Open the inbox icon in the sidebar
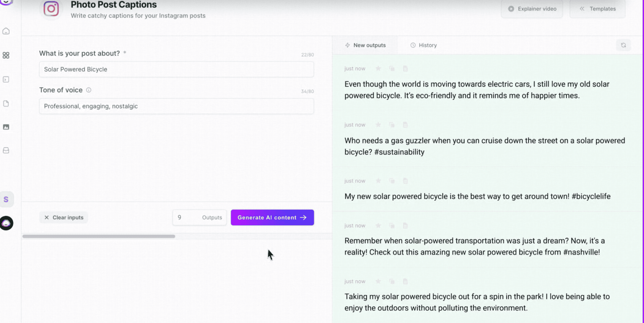This screenshot has height=323, width=644. click(x=6, y=150)
